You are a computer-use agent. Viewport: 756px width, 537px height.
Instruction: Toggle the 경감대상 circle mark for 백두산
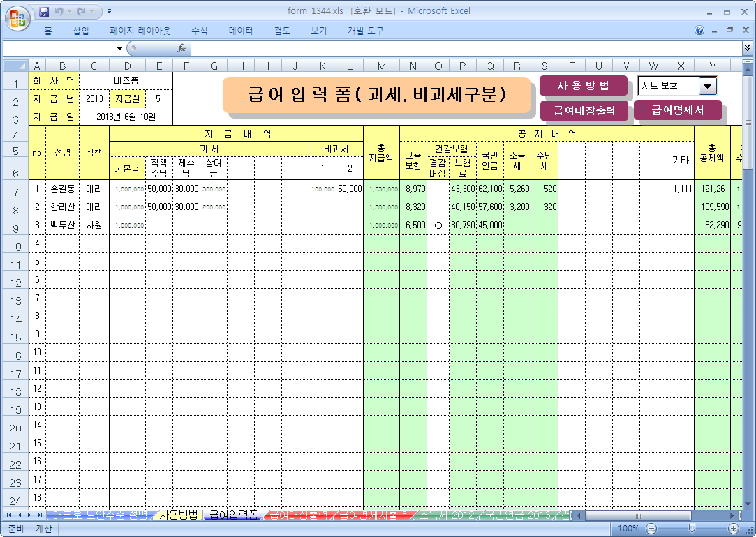tap(438, 226)
